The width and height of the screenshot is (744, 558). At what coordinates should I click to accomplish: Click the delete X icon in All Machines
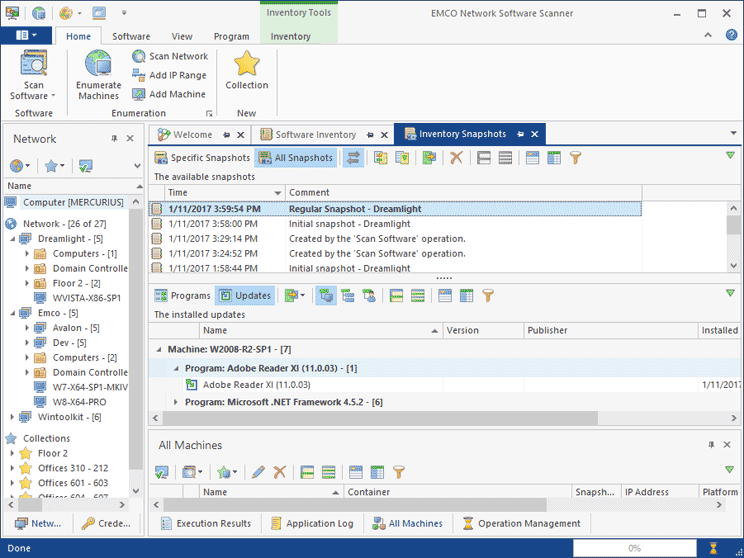[279, 472]
